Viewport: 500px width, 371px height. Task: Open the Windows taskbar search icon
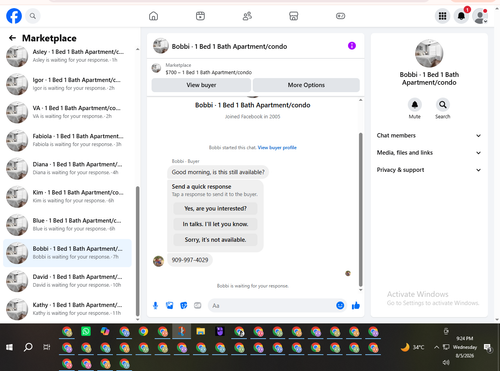28,347
